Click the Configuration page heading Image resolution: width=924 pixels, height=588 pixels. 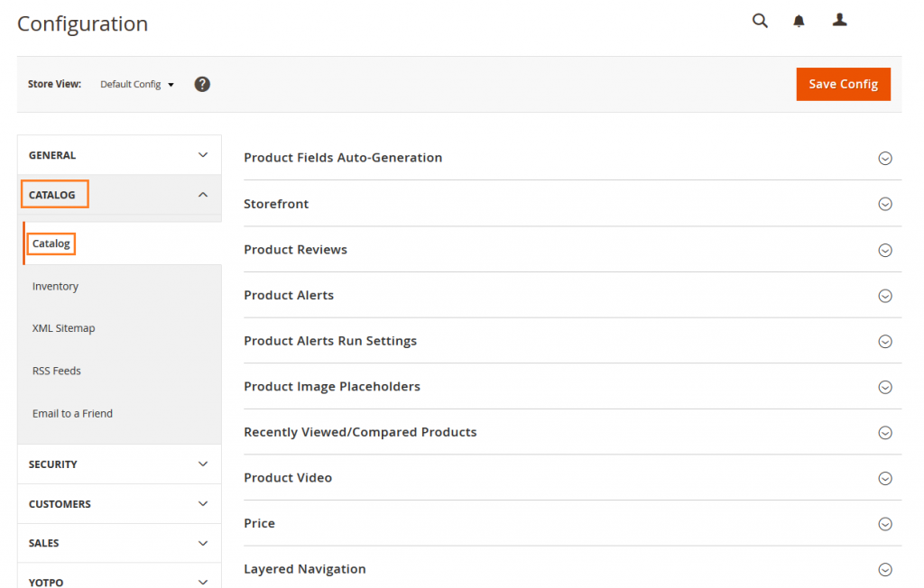[82, 23]
